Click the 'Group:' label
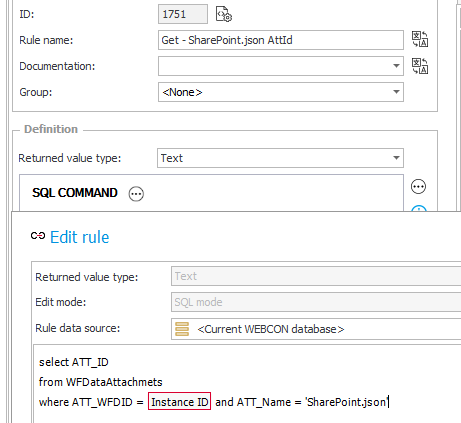This screenshot has height=423, width=461. point(36,92)
